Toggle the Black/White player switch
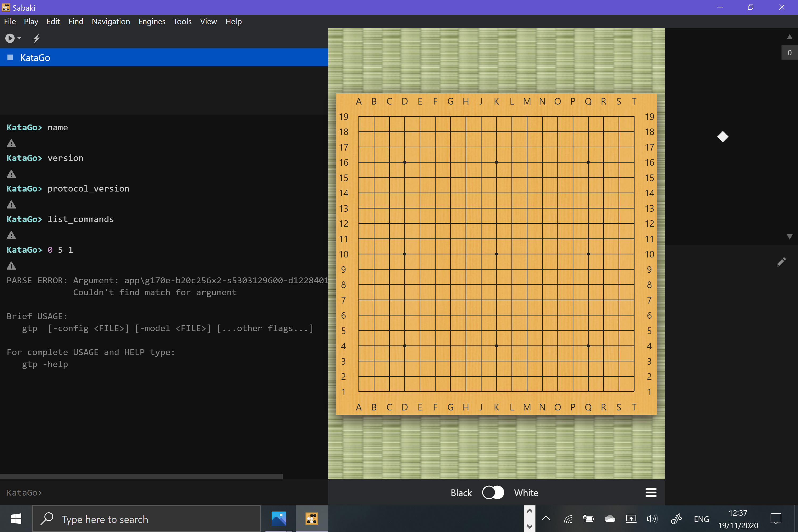The height and width of the screenshot is (532, 798). tap(493, 492)
